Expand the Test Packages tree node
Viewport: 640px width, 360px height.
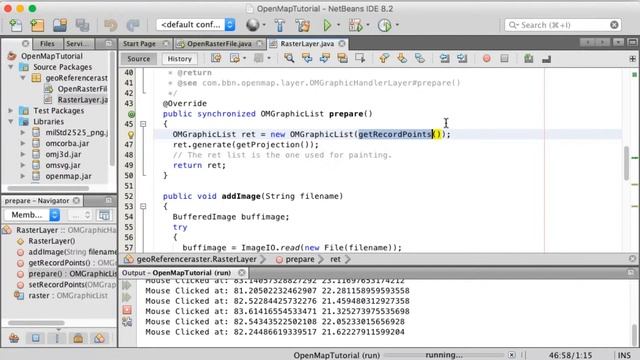coord(11,111)
